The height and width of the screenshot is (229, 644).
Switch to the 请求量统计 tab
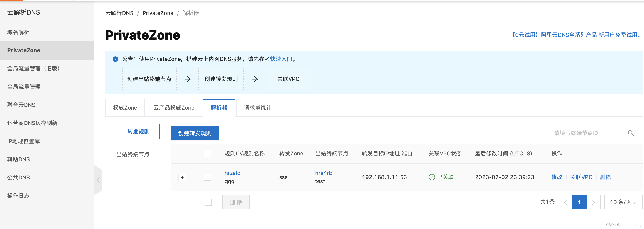point(257,107)
